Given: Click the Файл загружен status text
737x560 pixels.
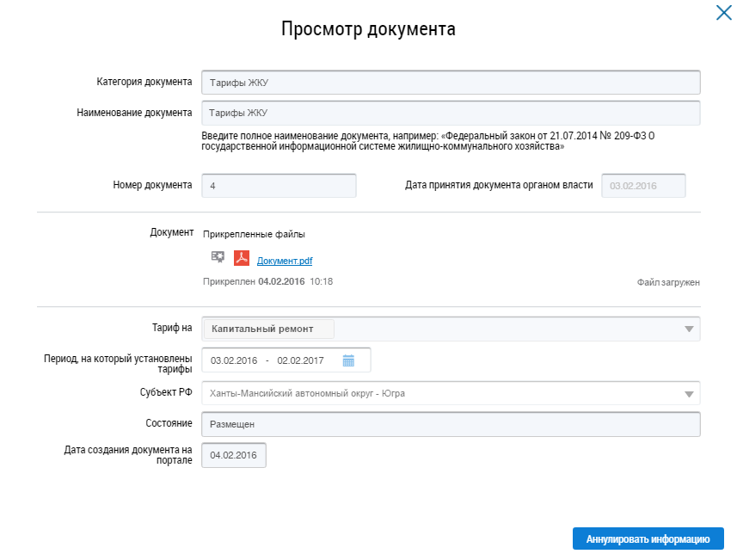Looking at the screenshot, I should [668, 282].
